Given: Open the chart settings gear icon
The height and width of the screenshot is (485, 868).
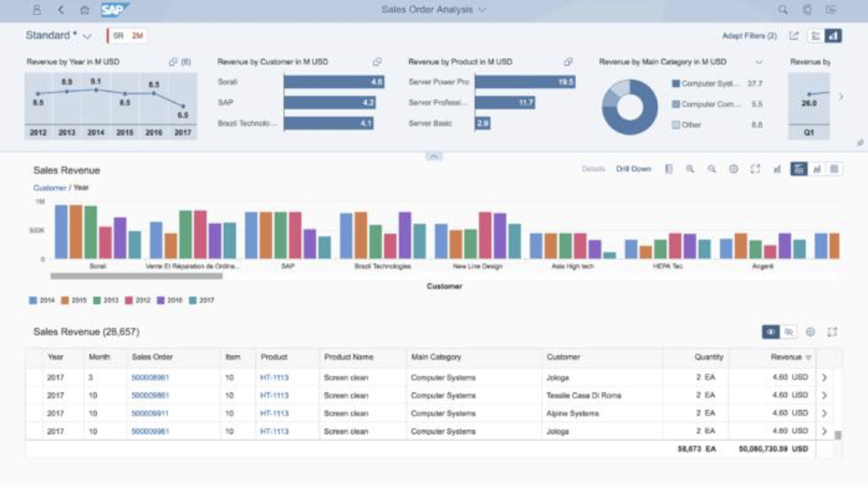Looking at the screenshot, I should point(733,169).
